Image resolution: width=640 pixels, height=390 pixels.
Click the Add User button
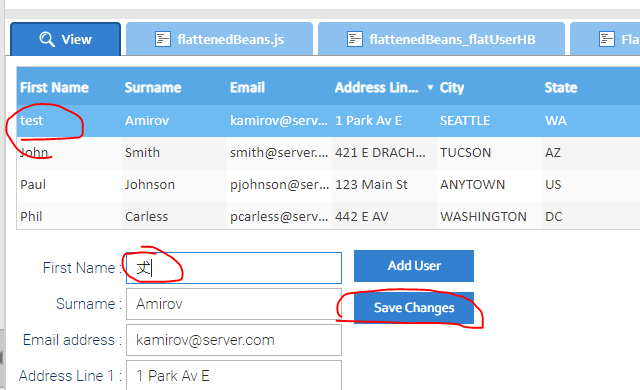(414, 266)
